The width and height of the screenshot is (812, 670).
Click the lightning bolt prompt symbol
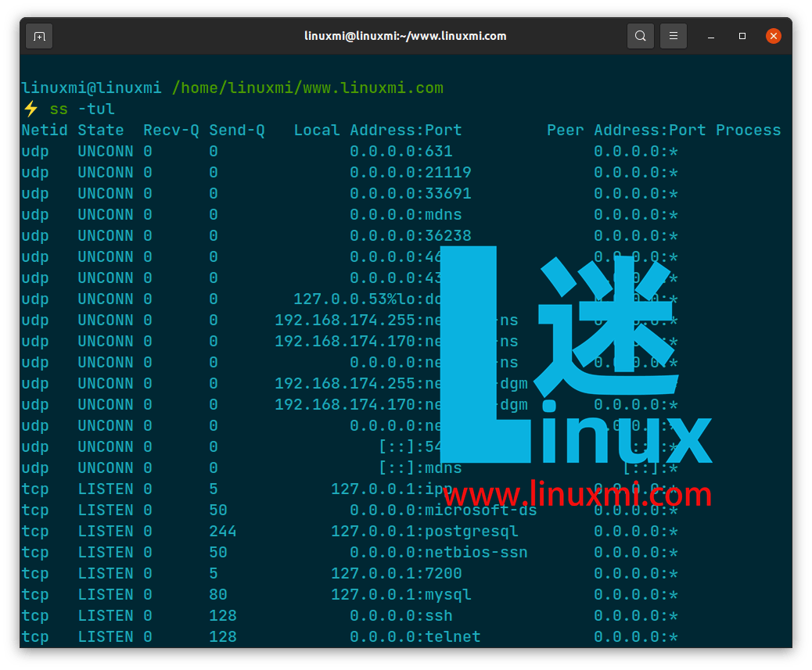pyautogui.click(x=31, y=109)
